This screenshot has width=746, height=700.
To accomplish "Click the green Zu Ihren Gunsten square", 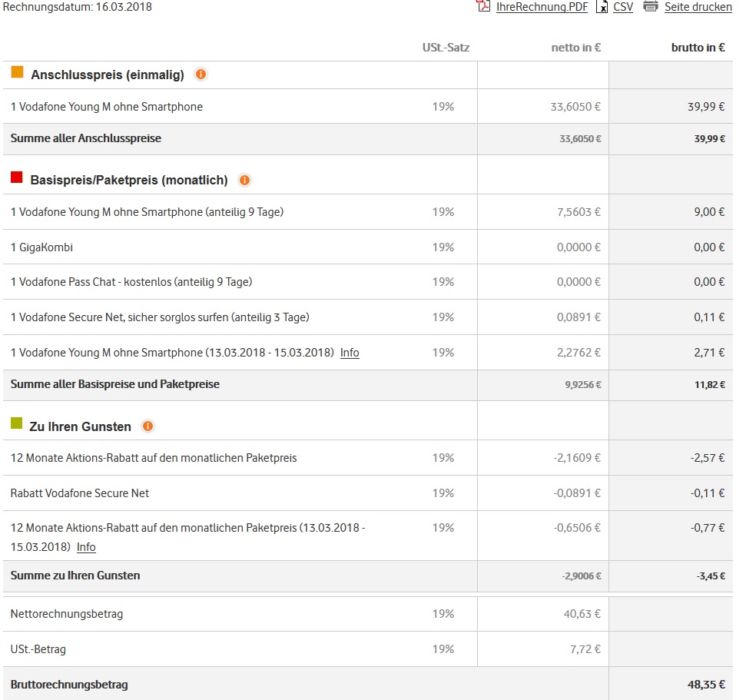I will (17, 423).
